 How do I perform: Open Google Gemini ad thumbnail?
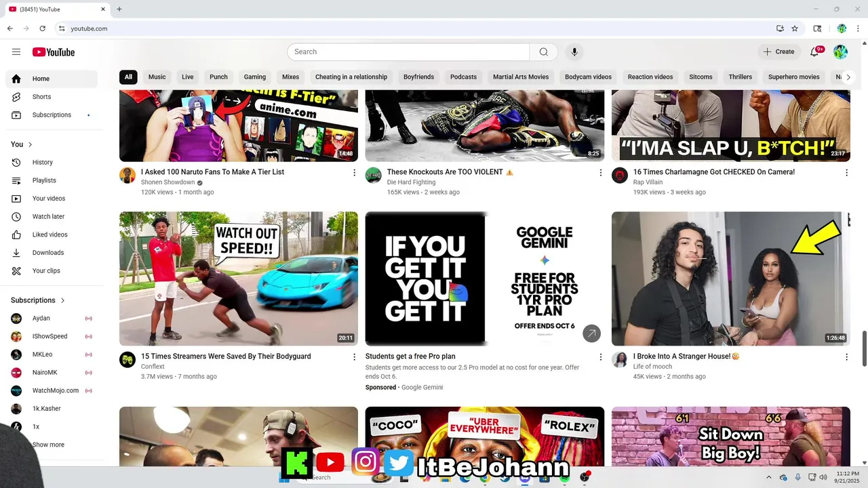[x=485, y=279]
